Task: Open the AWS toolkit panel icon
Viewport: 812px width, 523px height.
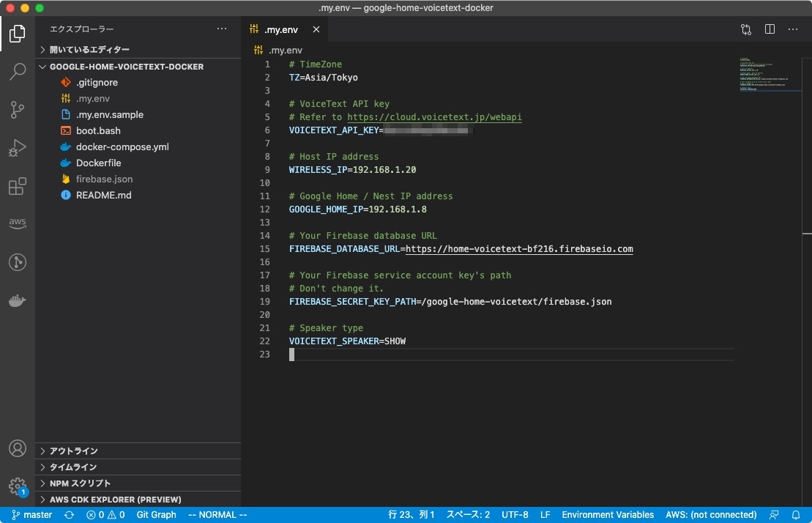Action: (x=18, y=223)
